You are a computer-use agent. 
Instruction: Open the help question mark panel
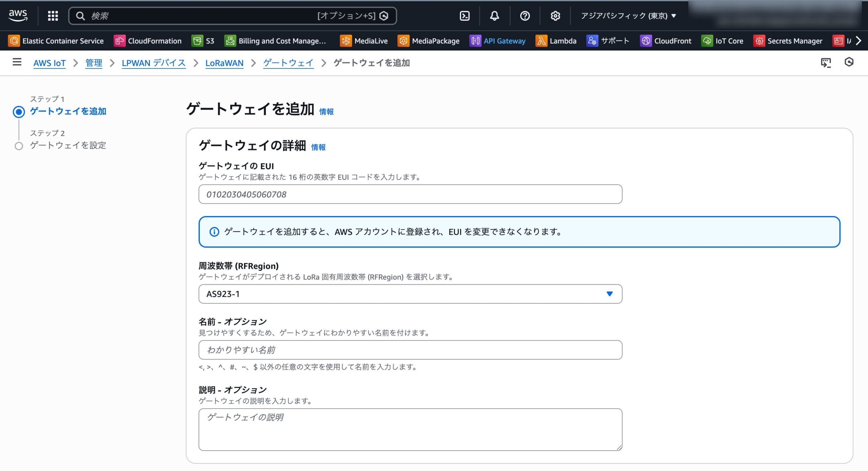525,16
